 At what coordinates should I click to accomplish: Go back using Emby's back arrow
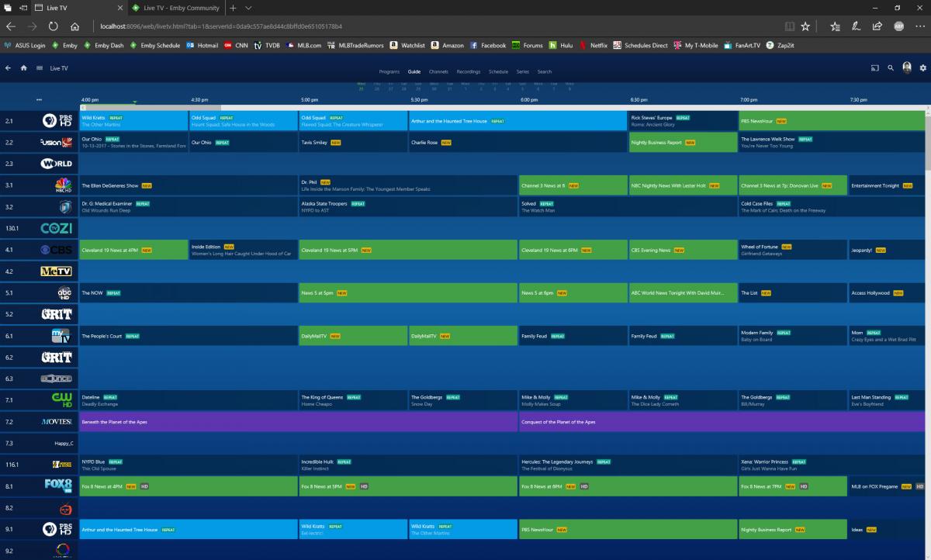point(9,68)
